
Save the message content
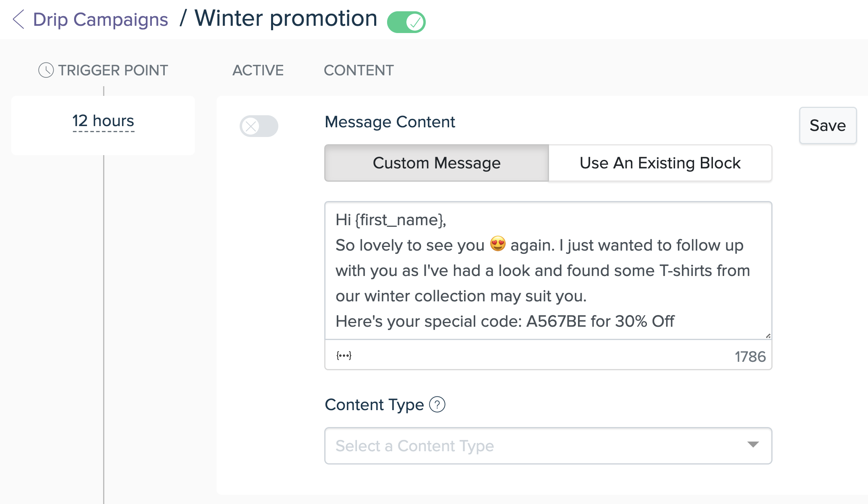pos(828,125)
